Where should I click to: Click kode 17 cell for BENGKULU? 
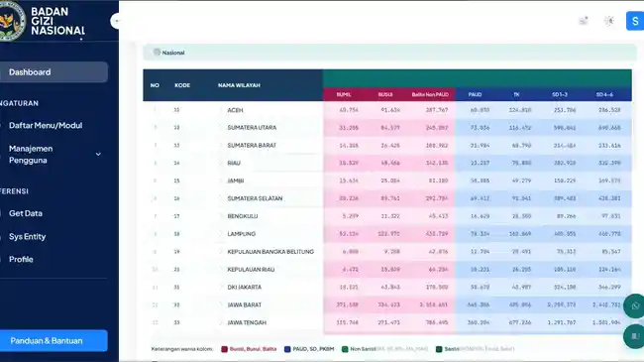(x=176, y=216)
